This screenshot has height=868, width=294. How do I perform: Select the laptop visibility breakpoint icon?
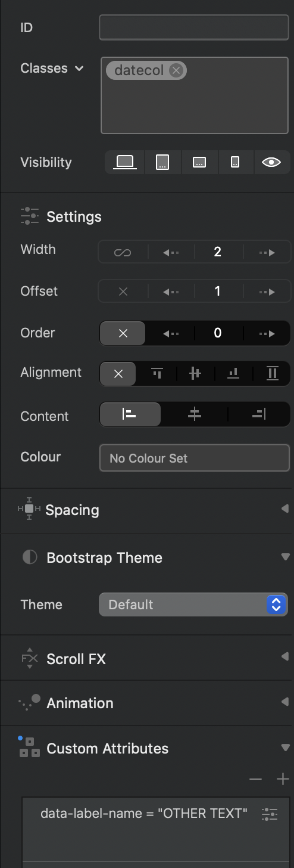pyautogui.click(x=124, y=162)
